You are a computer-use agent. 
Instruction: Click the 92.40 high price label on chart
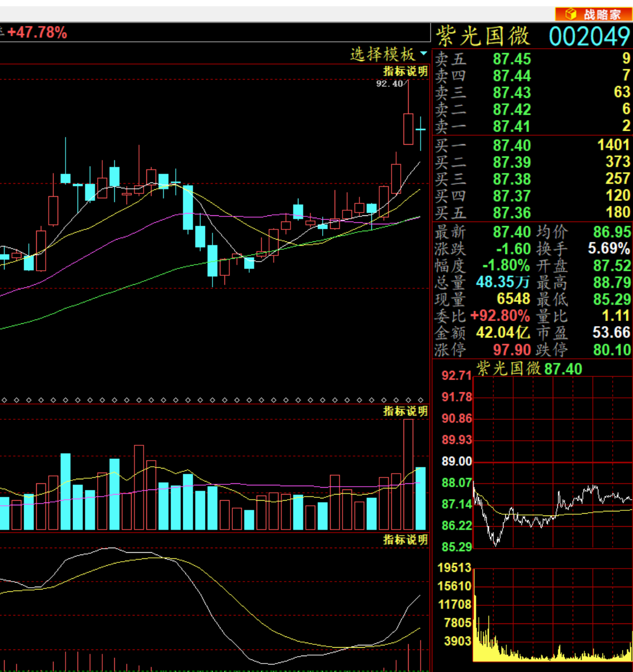coord(389,84)
